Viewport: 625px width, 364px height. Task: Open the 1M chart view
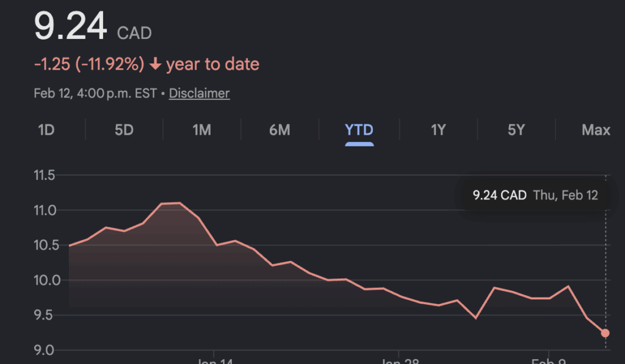coord(201,130)
